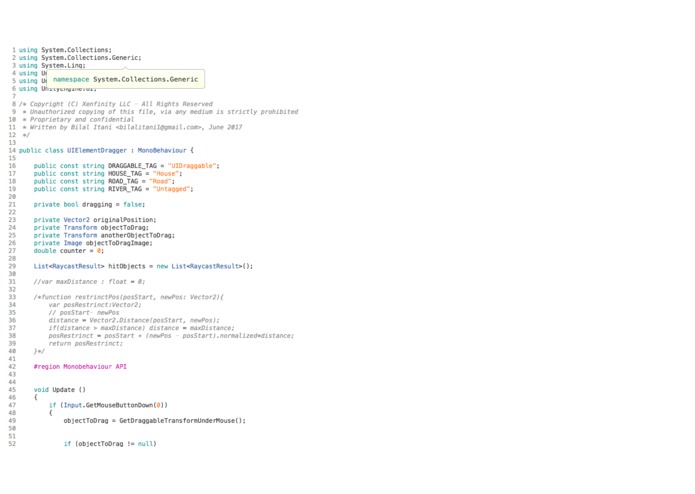
Task: Click the base class 'MonoBehaviour'
Action: [x=162, y=150]
